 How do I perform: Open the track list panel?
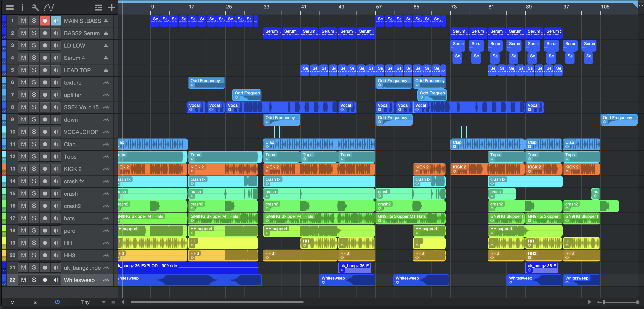tap(10, 8)
